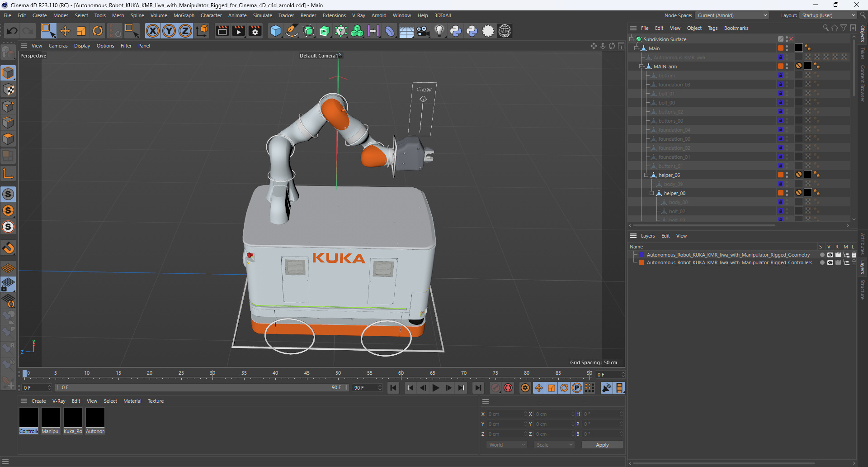Click the Subdivision Surface generator icon
Viewport: 868px width, 467px height.
tap(309, 31)
